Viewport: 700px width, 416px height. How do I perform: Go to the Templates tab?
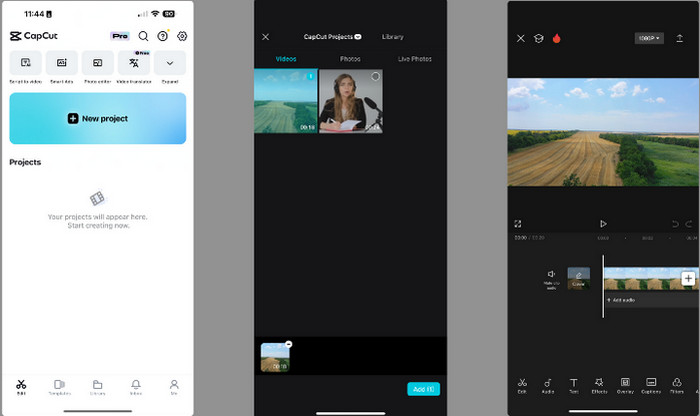(59, 387)
